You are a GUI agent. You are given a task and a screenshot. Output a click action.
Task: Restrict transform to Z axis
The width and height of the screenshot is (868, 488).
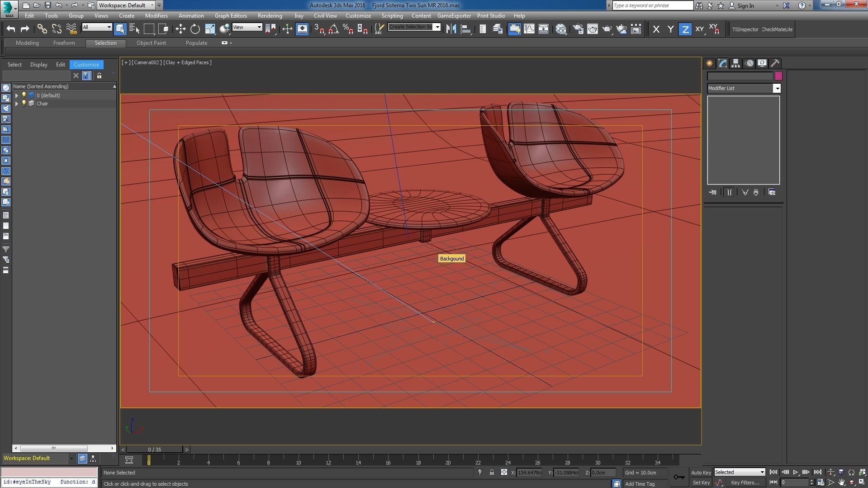(685, 29)
